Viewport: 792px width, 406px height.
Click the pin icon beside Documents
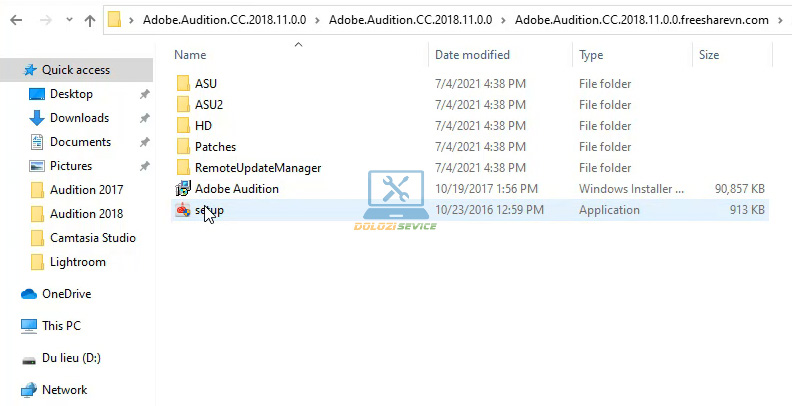(144, 142)
